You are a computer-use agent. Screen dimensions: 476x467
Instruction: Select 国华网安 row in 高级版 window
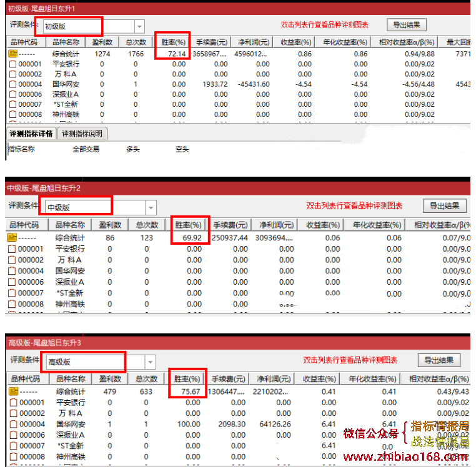[238, 424]
